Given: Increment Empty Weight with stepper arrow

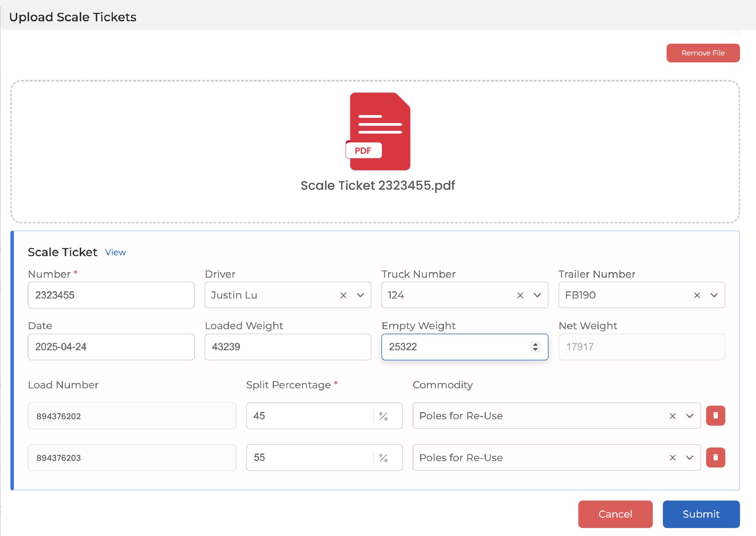Looking at the screenshot, I should (535, 344).
